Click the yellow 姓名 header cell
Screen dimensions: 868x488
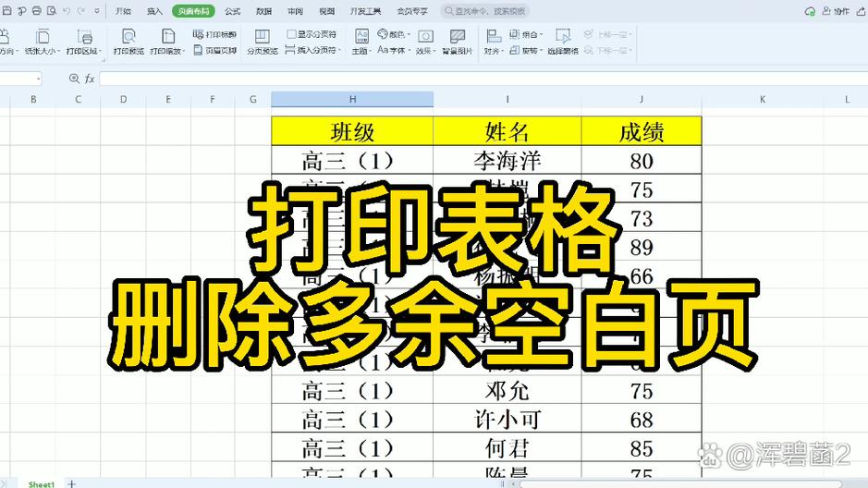(507, 131)
